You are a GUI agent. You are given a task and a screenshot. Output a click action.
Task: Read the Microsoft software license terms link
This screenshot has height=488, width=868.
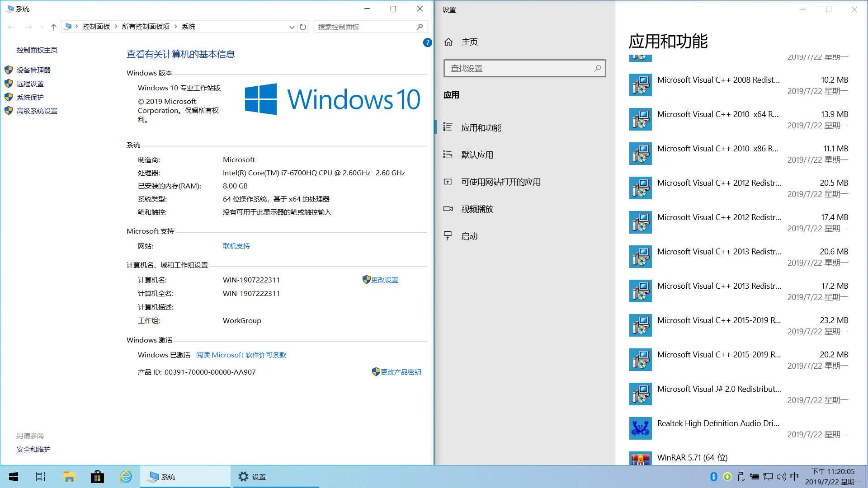241,355
